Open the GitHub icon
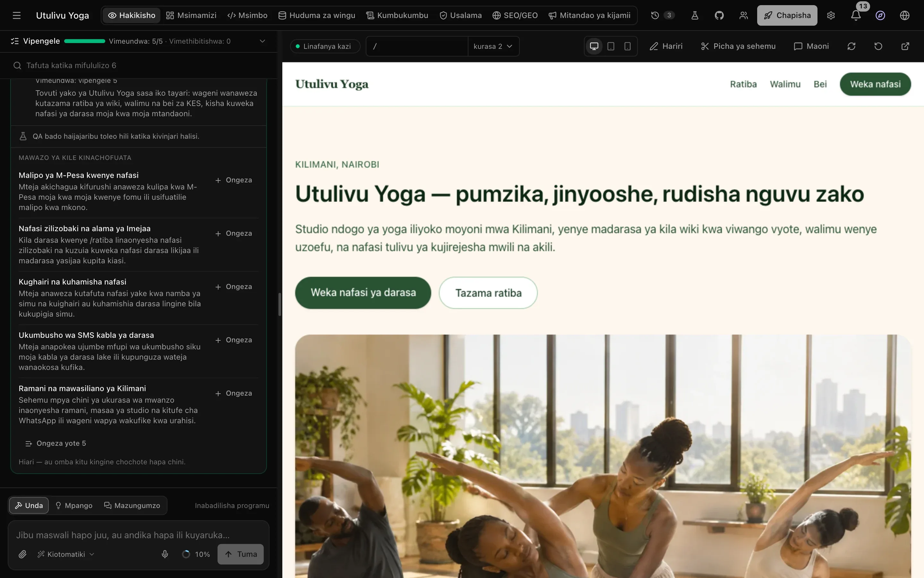The image size is (924, 578). pyautogui.click(x=719, y=15)
